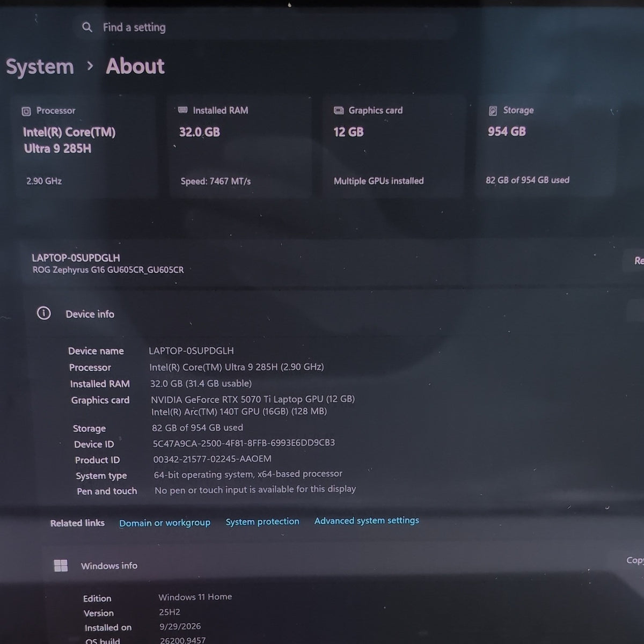This screenshot has height=644, width=644.
Task: Select the 64-bit operating system text
Action: tap(248, 474)
